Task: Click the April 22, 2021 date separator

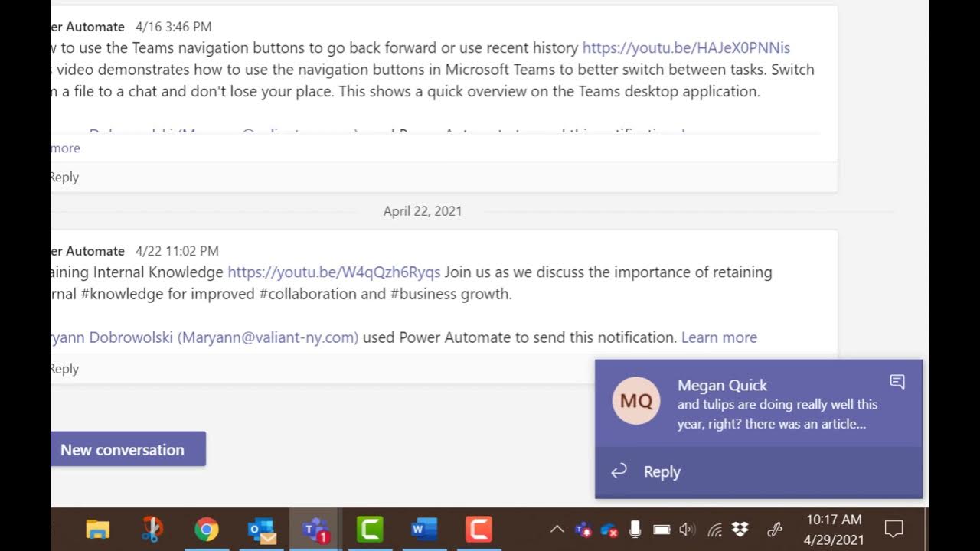Action: (x=423, y=211)
